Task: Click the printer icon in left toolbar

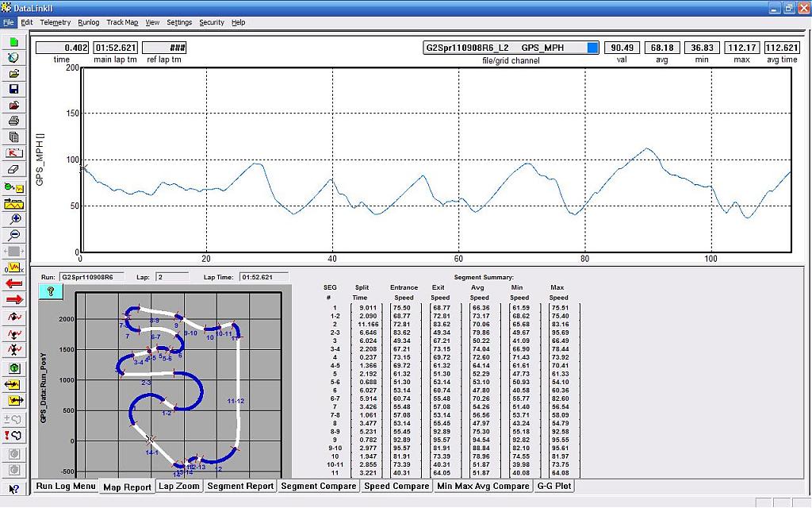Action: pos(13,121)
